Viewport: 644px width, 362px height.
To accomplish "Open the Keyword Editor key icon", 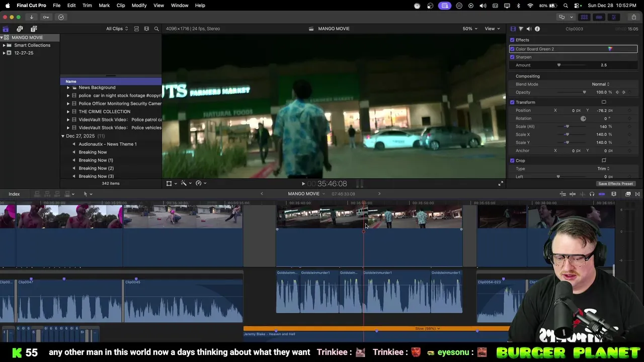I will pos(46,17).
